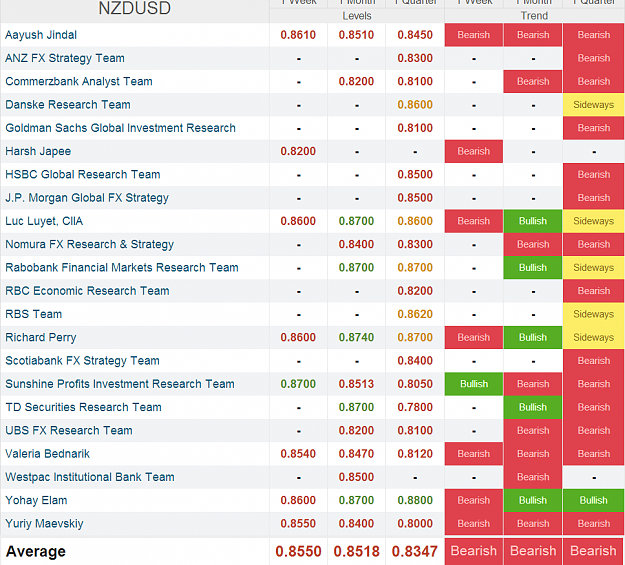
Task: Click Aayush Jindal 1 quarter level 0.8450
Action: (x=415, y=35)
